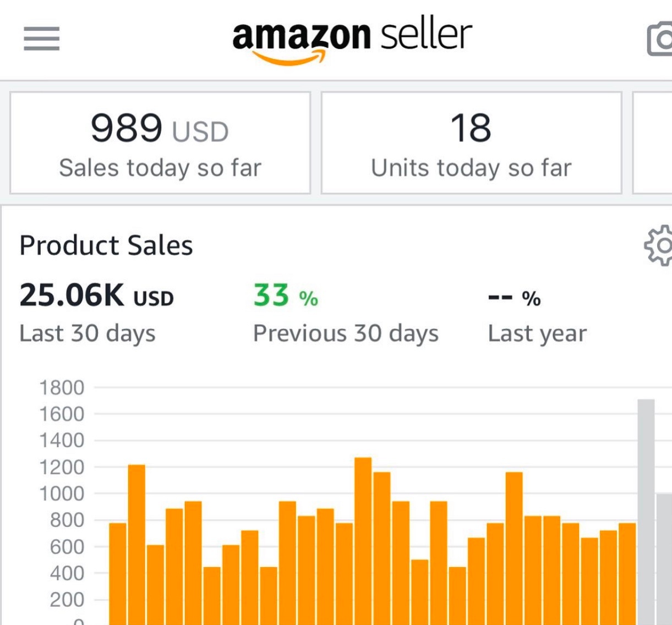Tap the tallest orange bar in chart
Viewport: 672px width, 625px height.
(x=363, y=539)
